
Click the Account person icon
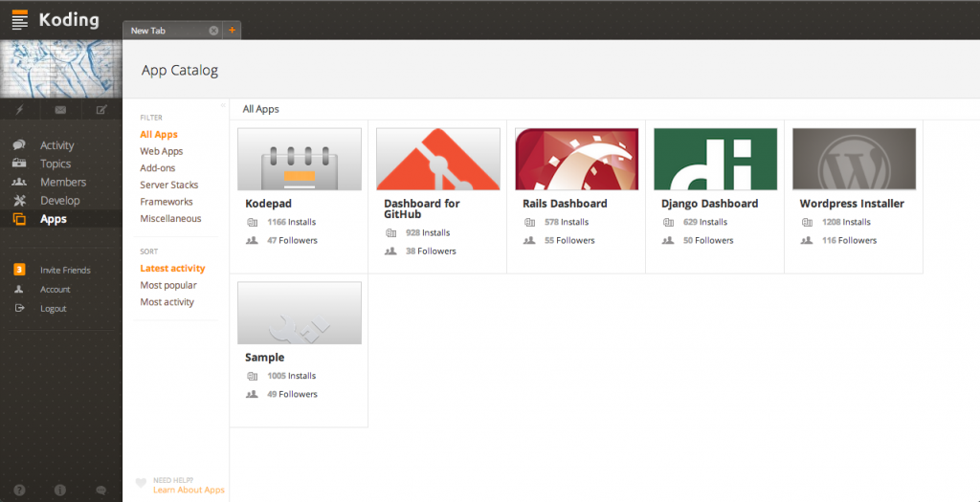pyautogui.click(x=19, y=289)
